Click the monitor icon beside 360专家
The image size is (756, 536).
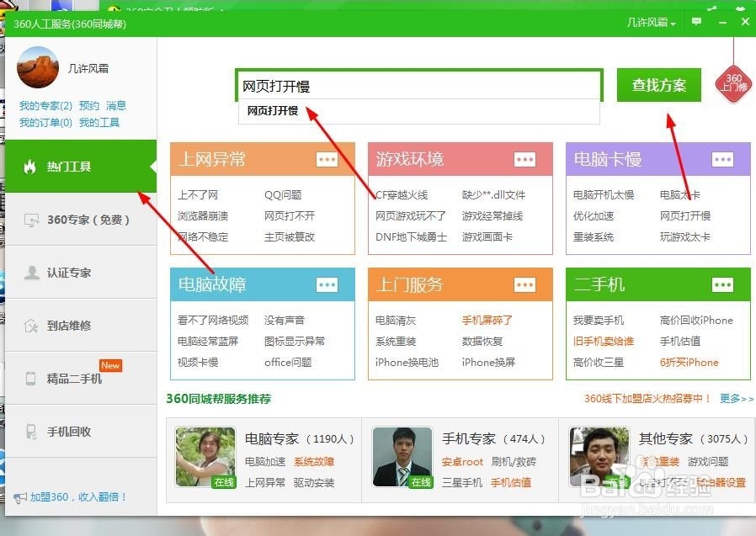point(31,220)
